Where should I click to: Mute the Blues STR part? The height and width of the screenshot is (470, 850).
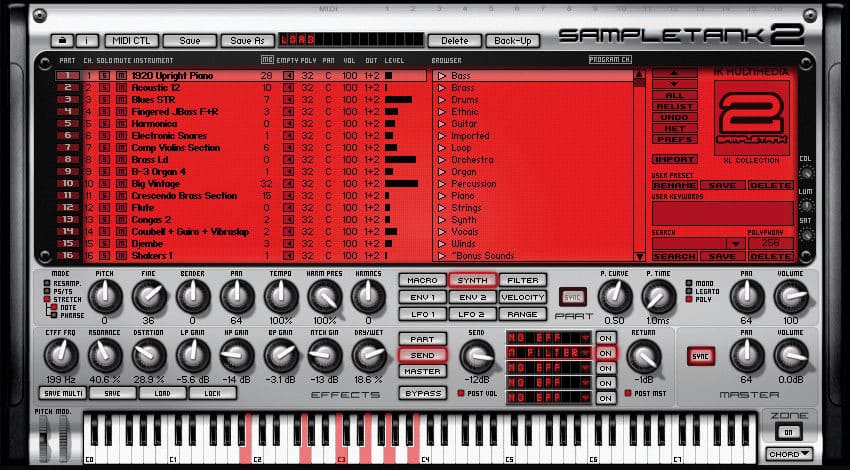pyautogui.click(x=121, y=100)
